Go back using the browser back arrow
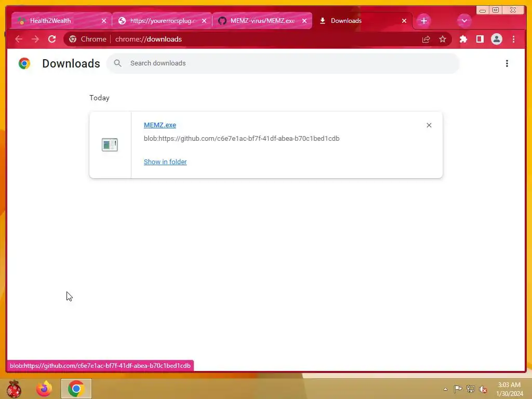The image size is (532, 399). click(x=19, y=39)
